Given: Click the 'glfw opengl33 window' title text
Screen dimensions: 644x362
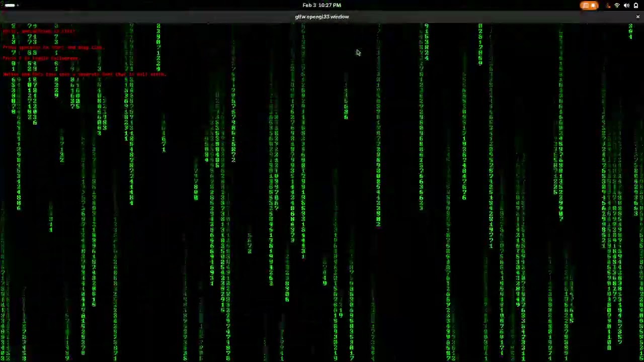Looking at the screenshot, I should (x=322, y=17).
